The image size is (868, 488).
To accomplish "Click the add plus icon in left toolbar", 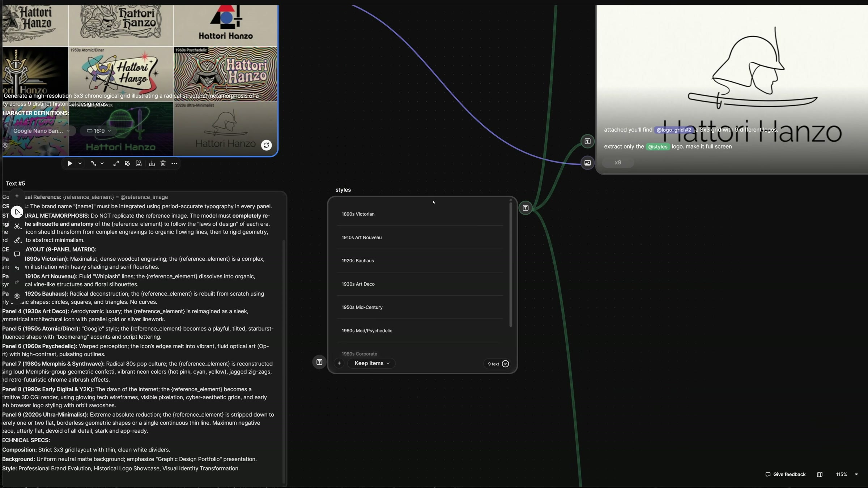I will [17, 196].
